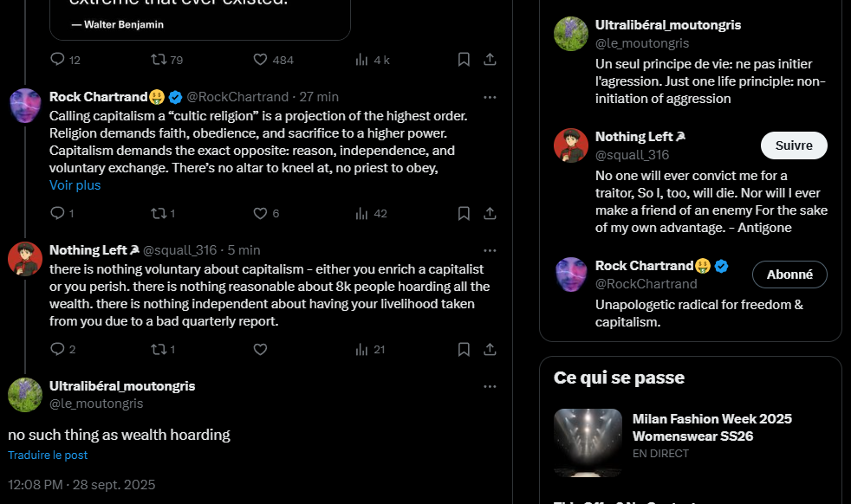The height and width of the screenshot is (504, 851).
Task: Like the Walter Benjamin quote tweet
Action: [x=260, y=59]
